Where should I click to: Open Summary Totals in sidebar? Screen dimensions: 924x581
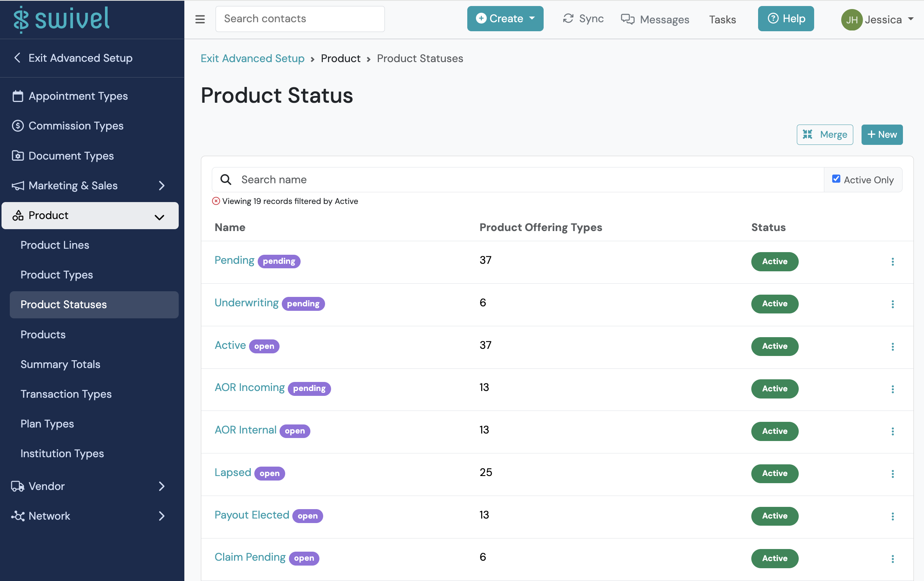click(60, 364)
